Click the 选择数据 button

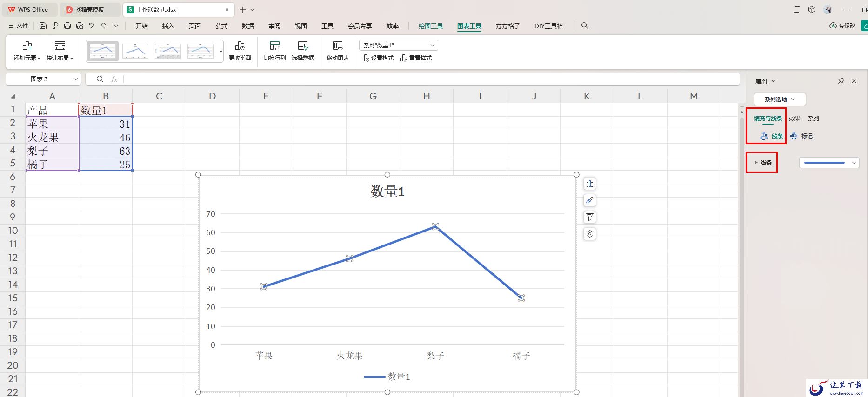[303, 51]
